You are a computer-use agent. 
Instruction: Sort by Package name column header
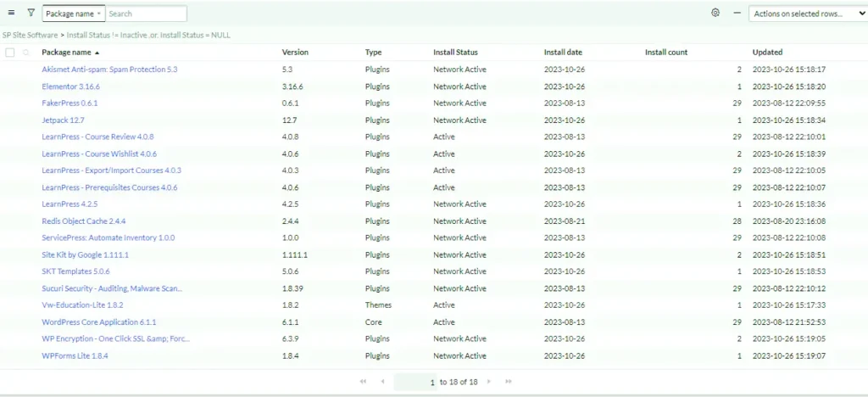coord(66,53)
